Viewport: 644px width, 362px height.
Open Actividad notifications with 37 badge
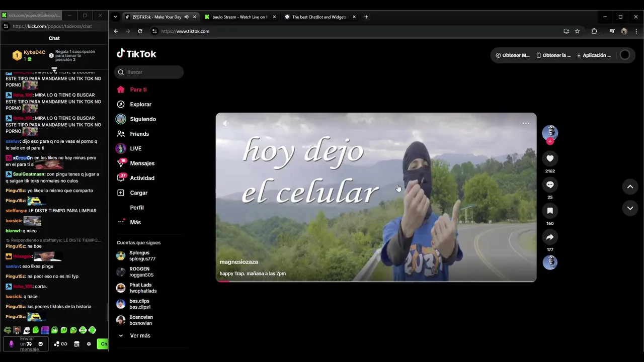point(135,178)
